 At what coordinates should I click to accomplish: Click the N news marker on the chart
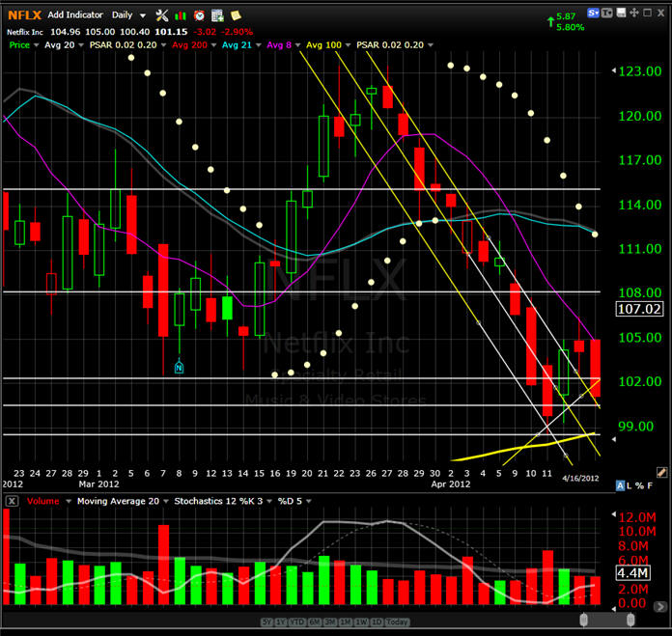(x=180, y=367)
